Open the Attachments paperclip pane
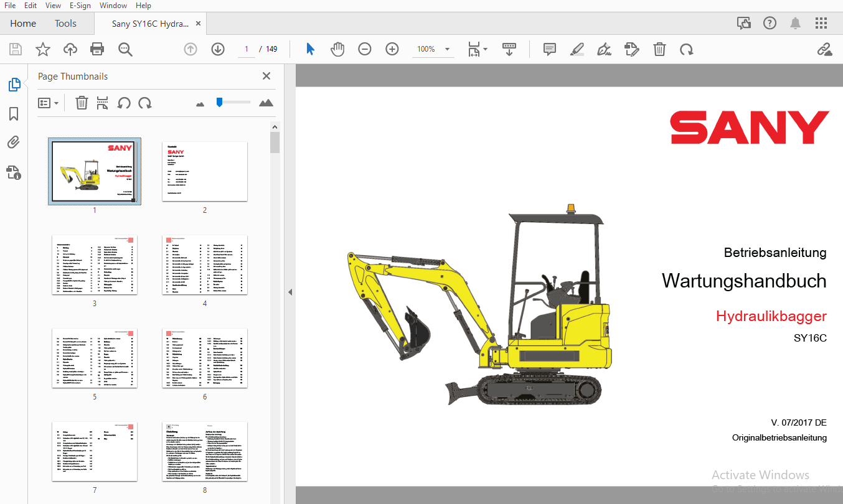 14,143
